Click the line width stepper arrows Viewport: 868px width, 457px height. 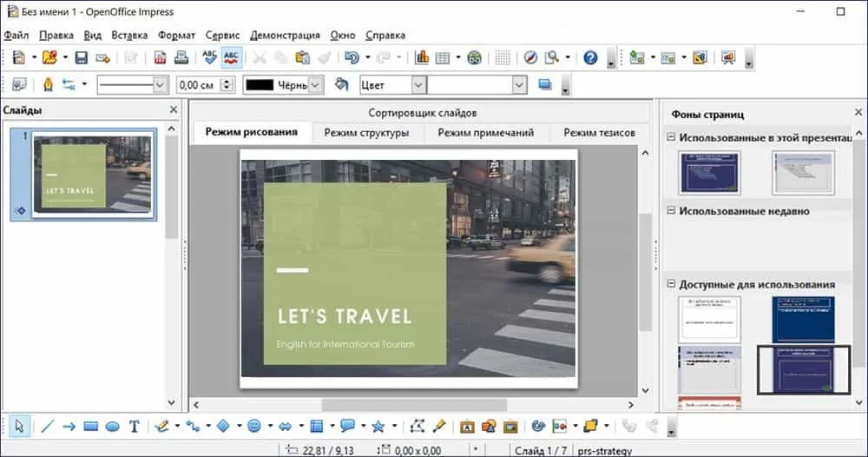227,85
